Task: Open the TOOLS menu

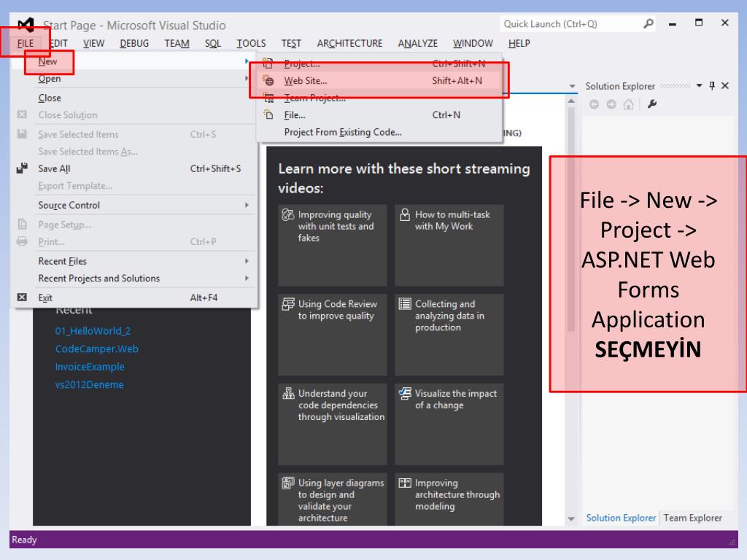Action: (x=251, y=43)
